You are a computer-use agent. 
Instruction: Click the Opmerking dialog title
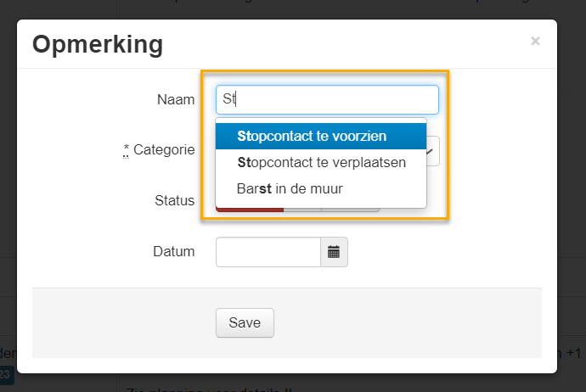click(98, 44)
